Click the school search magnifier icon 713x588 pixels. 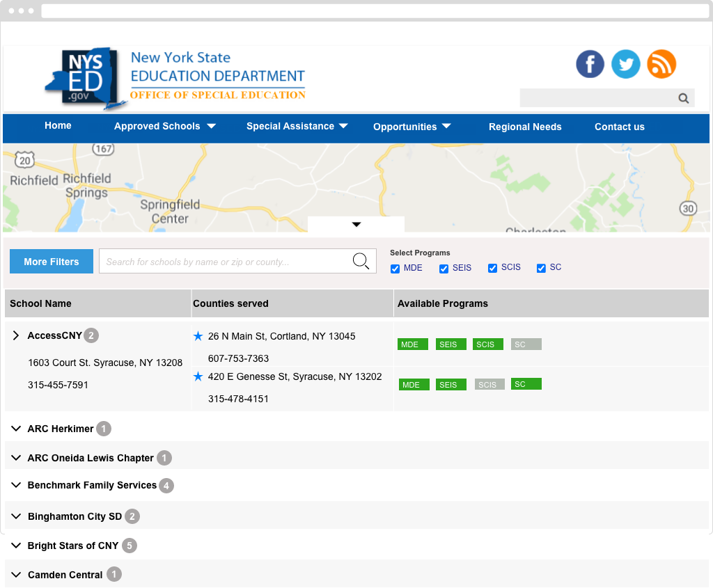coord(361,262)
